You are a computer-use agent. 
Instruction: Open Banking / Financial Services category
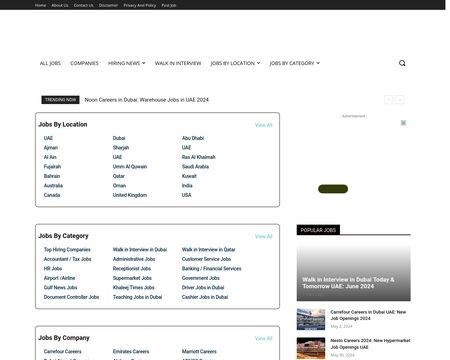click(x=211, y=269)
